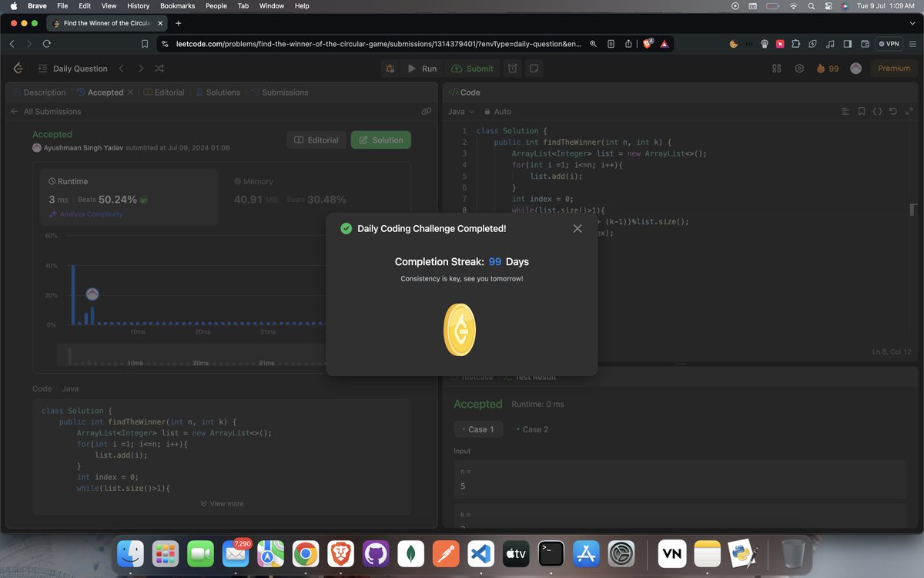This screenshot has height=578, width=924.
Task: Click the Brave Rewards triangle icon
Action: click(664, 44)
